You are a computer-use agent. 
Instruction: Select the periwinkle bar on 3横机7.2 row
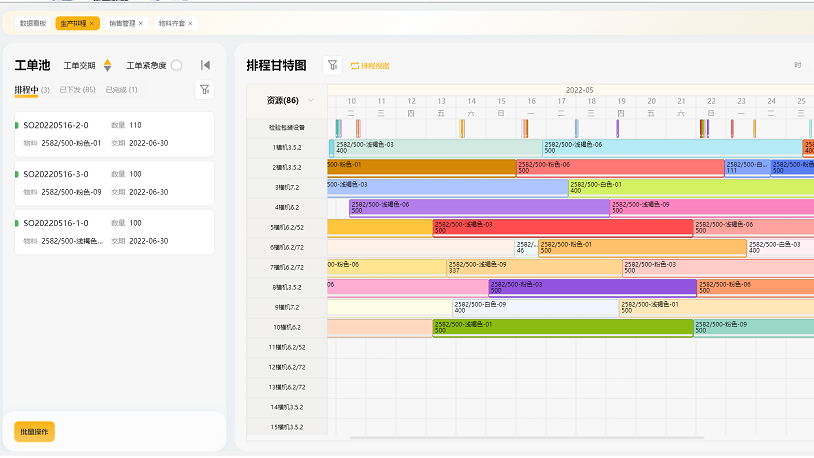coord(447,187)
